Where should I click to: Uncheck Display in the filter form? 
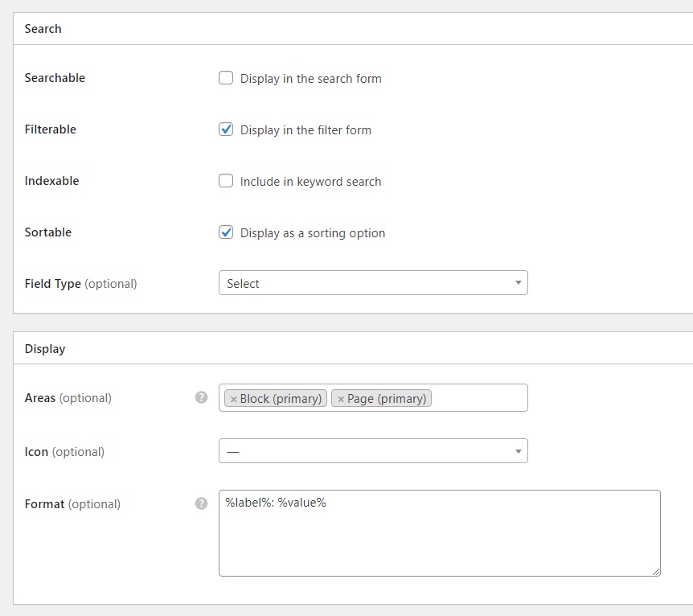[x=226, y=129]
